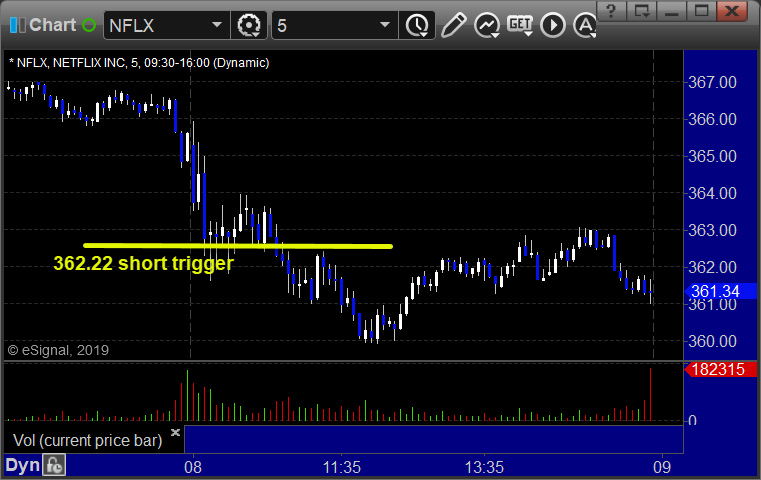
Task: Click the 13:35 time axis label
Action: (484, 467)
